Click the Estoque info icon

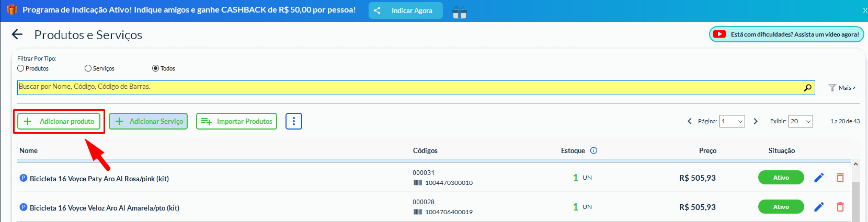coord(593,150)
